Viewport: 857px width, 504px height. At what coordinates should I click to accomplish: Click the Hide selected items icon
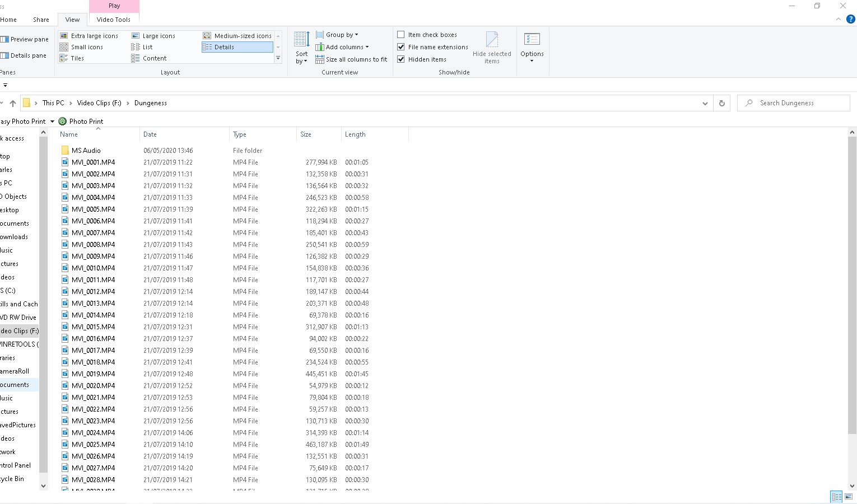coord(492,40)
